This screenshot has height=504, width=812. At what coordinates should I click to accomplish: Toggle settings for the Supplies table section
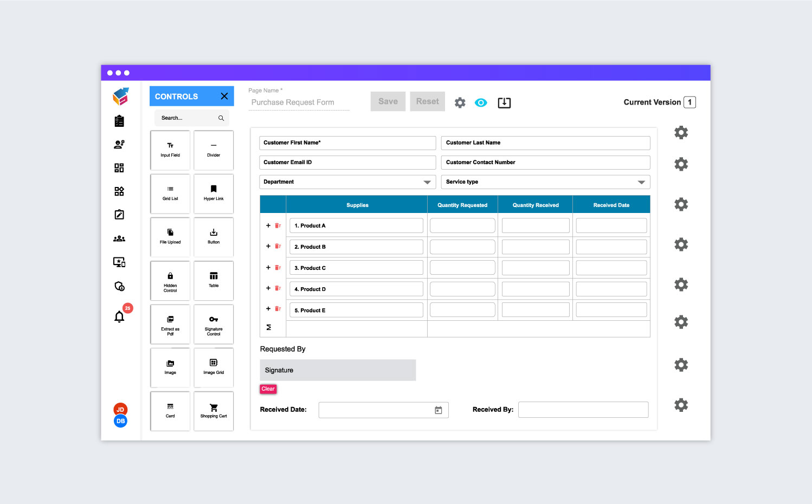point(681,204)
